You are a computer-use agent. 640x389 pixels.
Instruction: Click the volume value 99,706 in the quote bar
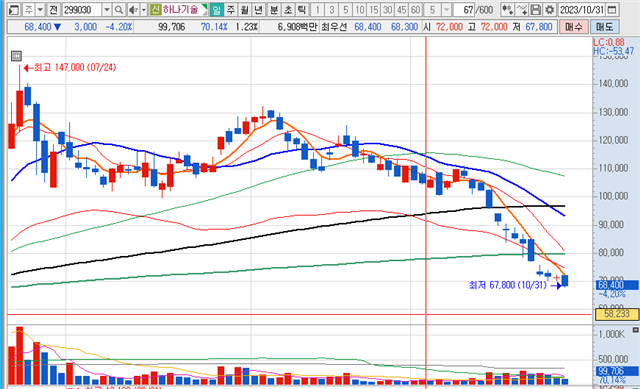pos(171,27)
